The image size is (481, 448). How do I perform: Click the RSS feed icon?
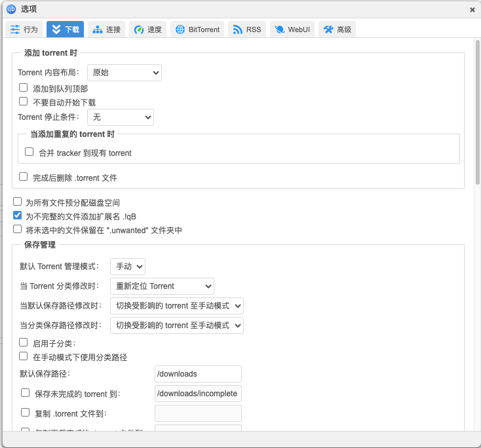coord(237,29)
